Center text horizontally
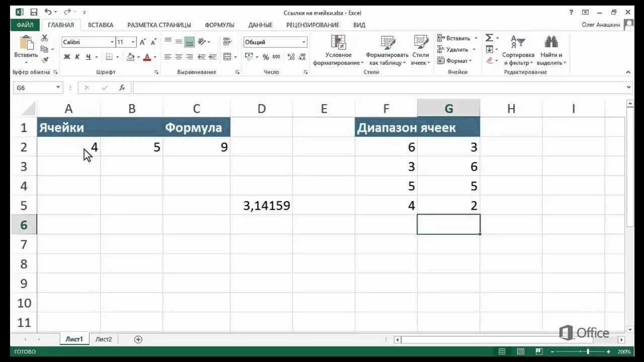 (179, 57)
